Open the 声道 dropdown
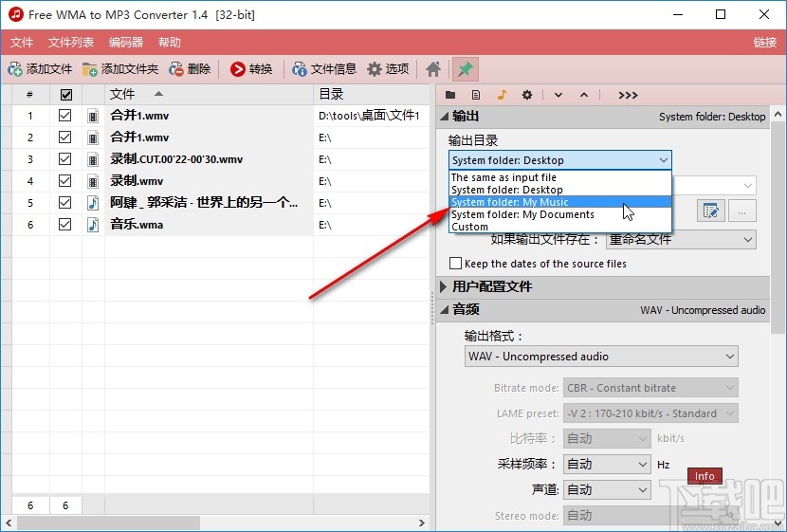The image size is (787, 532). pos(607,489)
